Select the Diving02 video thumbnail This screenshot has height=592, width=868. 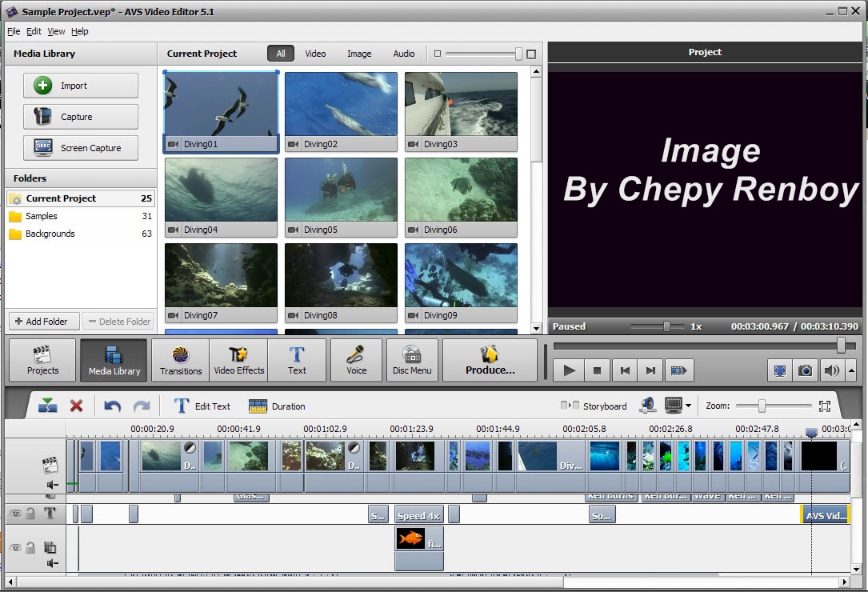pyautogui.click(x=341, y=112)
